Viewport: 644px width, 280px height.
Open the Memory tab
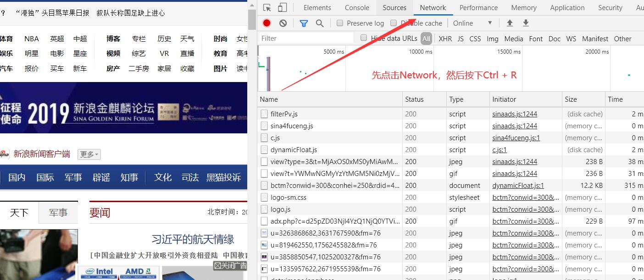[524, 8]
